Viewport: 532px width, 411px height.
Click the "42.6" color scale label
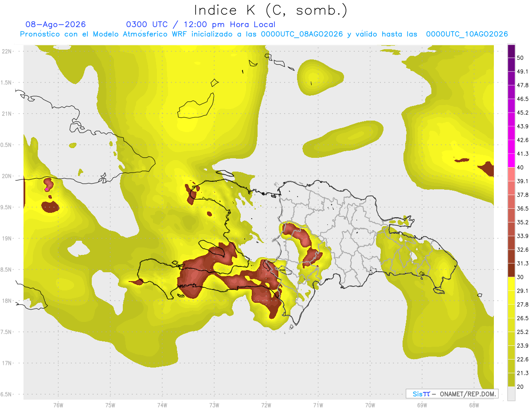point(523,140)
